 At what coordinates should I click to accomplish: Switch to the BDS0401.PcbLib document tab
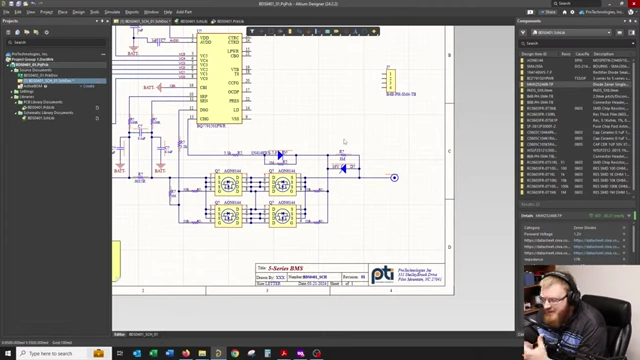coord(228,21)
